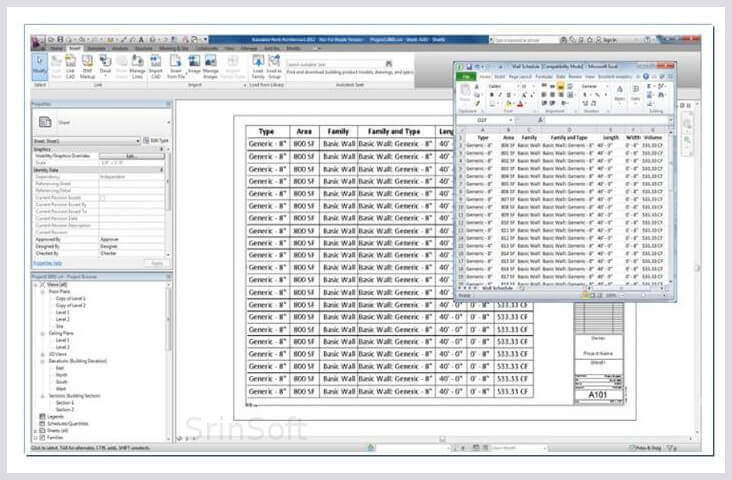
Task: Open Manage Links in the ribbon
Action: pyautogui.click(x=137, y=67)
